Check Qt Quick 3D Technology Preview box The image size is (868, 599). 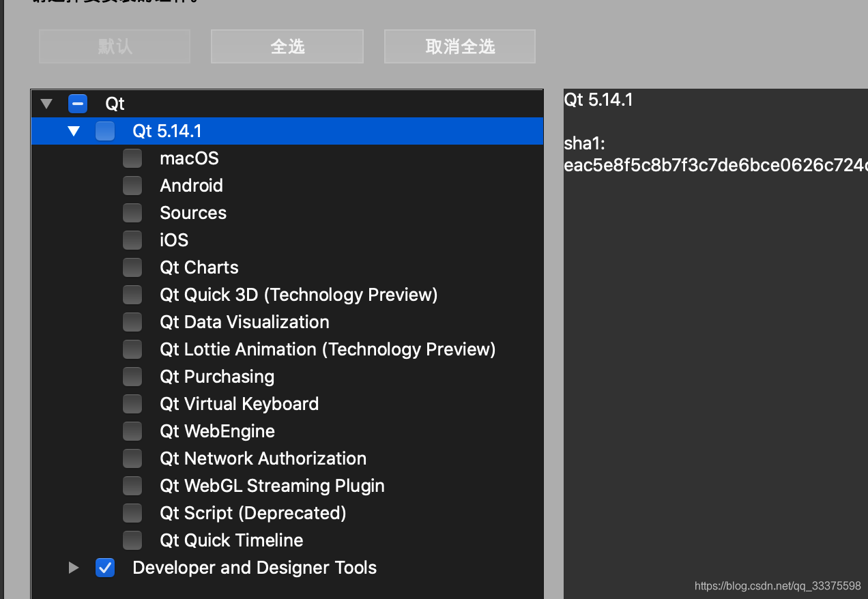[132, 295]
